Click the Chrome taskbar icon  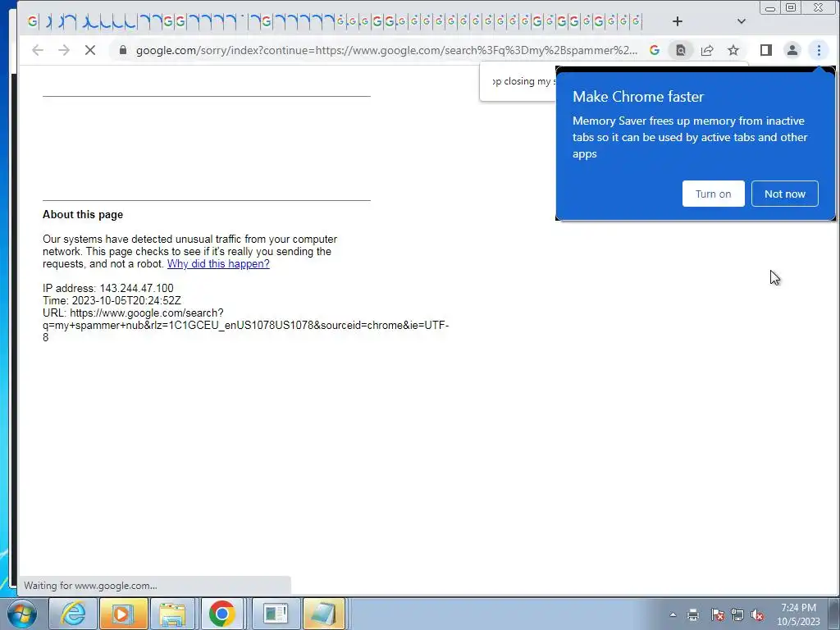[x=222, y=614]
